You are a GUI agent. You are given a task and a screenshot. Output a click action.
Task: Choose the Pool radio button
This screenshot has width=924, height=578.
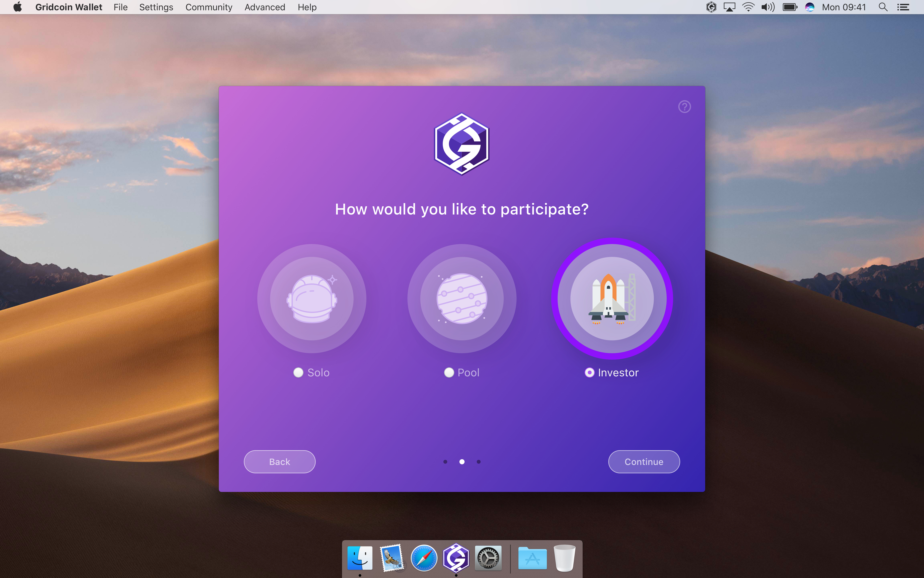[449, 372]
